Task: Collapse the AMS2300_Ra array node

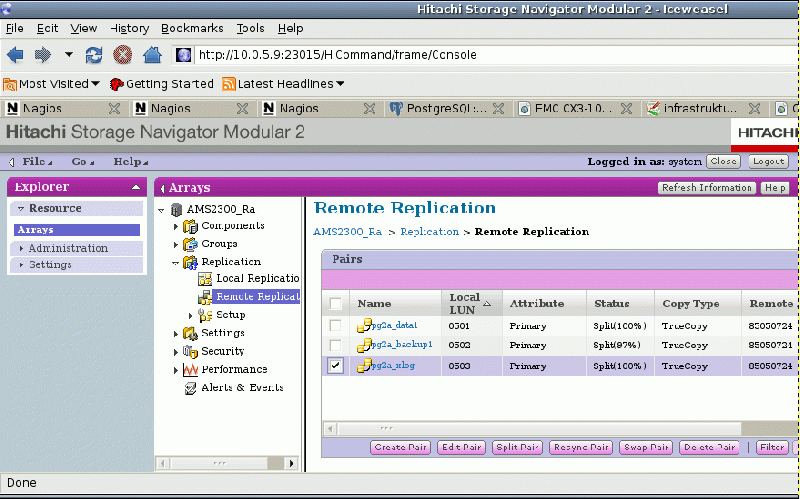Action: 161,210
